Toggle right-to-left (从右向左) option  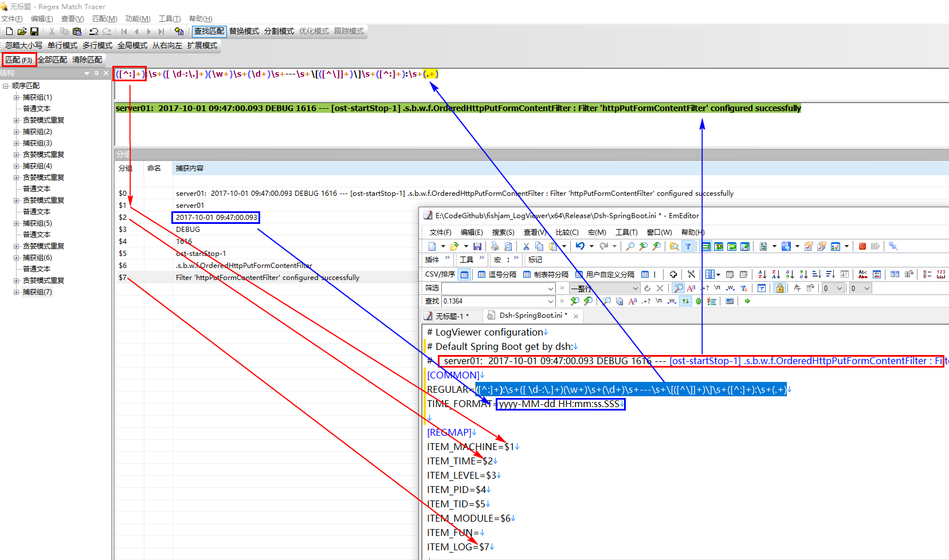click(167, 45)
